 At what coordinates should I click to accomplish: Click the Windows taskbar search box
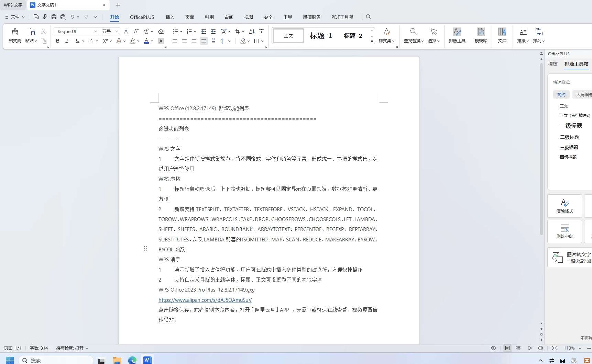click(57, 360)
